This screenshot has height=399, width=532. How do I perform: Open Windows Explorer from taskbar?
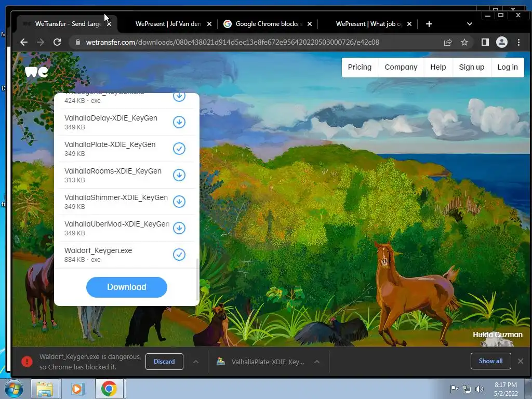[45, 389]
